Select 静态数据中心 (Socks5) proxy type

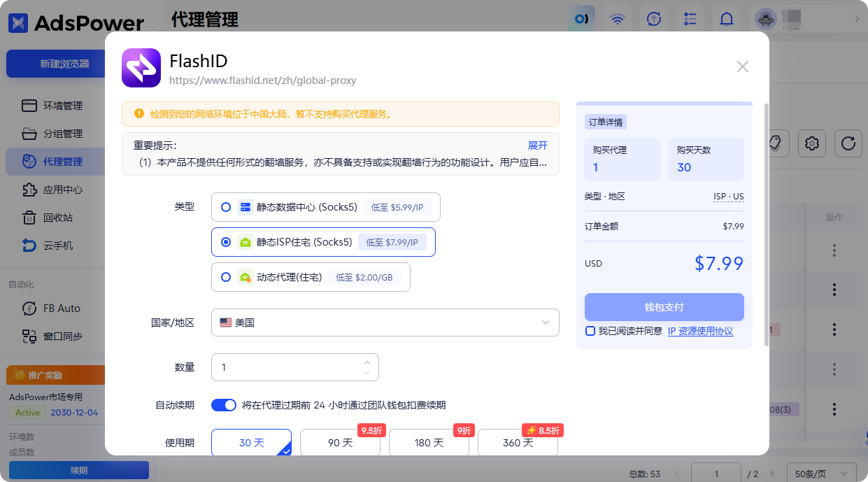pos(325,207)
